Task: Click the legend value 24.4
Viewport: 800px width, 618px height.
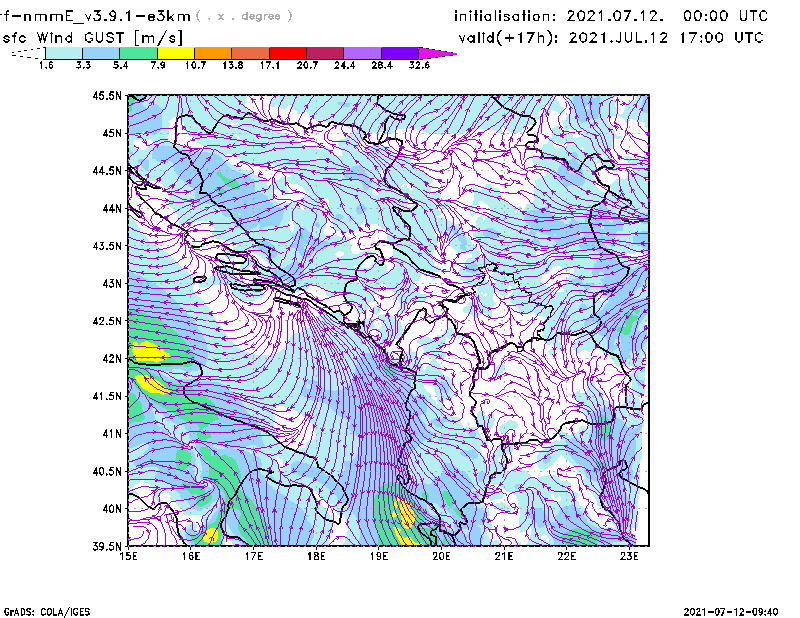Action: coord(344,65)
